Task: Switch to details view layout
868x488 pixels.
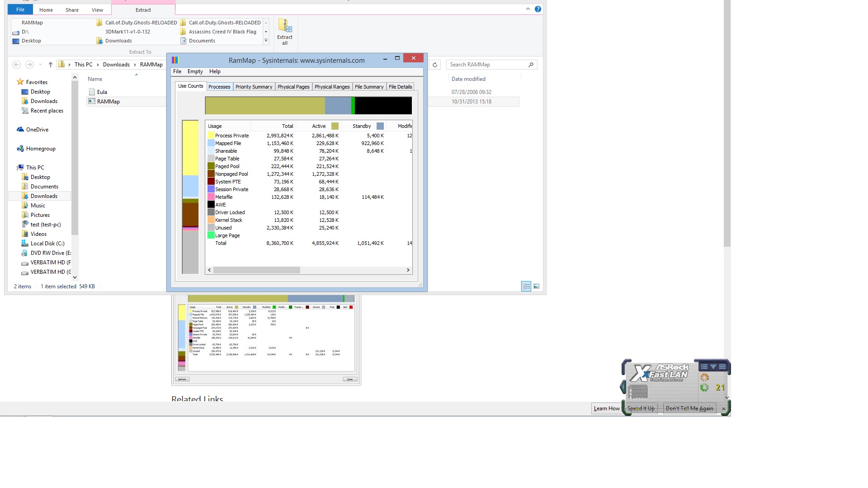Action: tap(526, 286)
